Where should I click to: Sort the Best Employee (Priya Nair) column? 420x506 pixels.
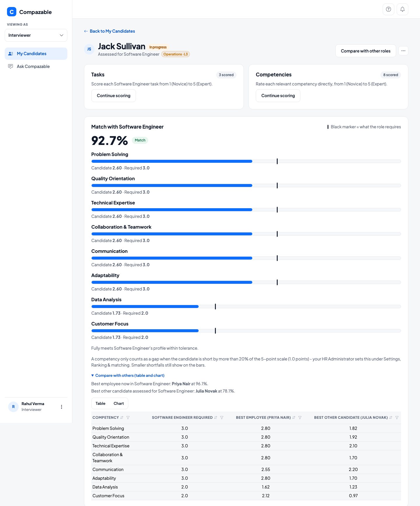pos(294,418)
